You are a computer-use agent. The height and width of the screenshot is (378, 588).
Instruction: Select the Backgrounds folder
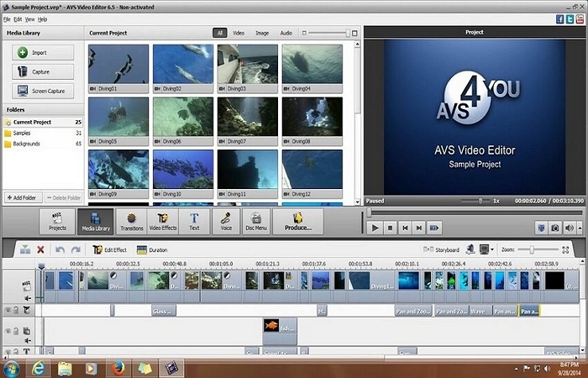tap(43, 144)
